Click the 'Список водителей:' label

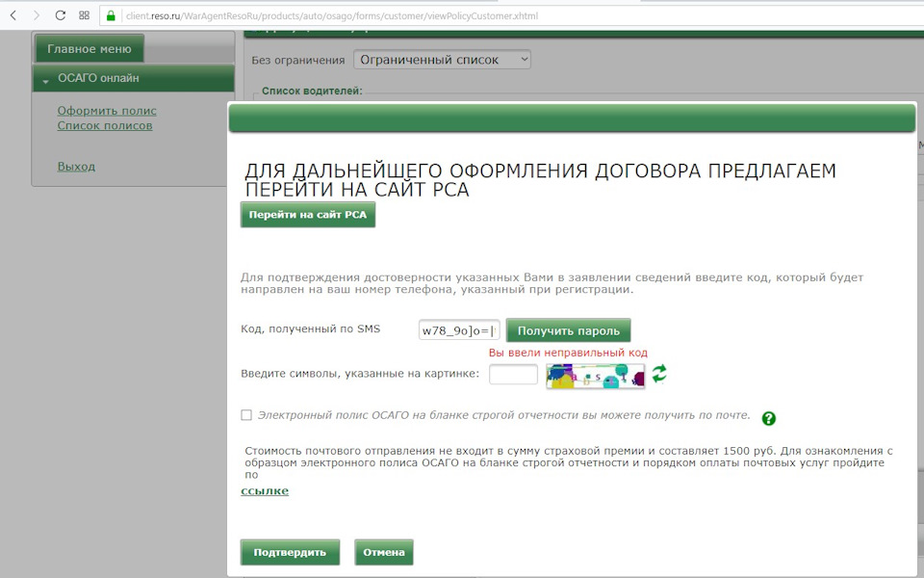point(312,91)
